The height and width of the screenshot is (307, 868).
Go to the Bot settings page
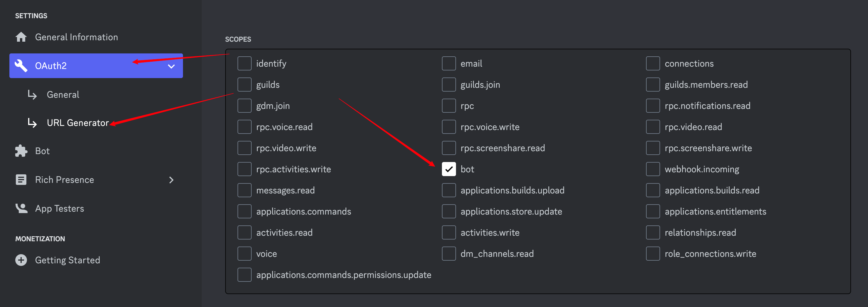click(43, 151)
